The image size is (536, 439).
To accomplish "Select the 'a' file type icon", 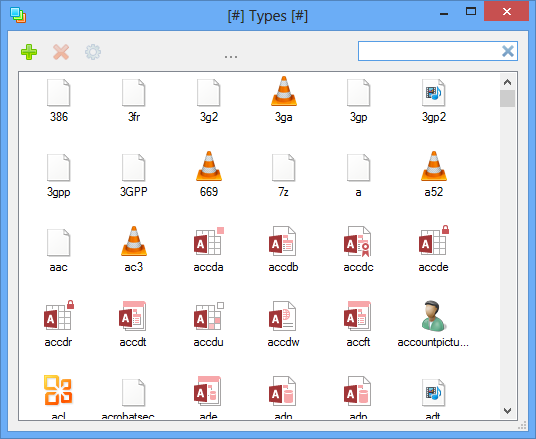I will [359, 168].
